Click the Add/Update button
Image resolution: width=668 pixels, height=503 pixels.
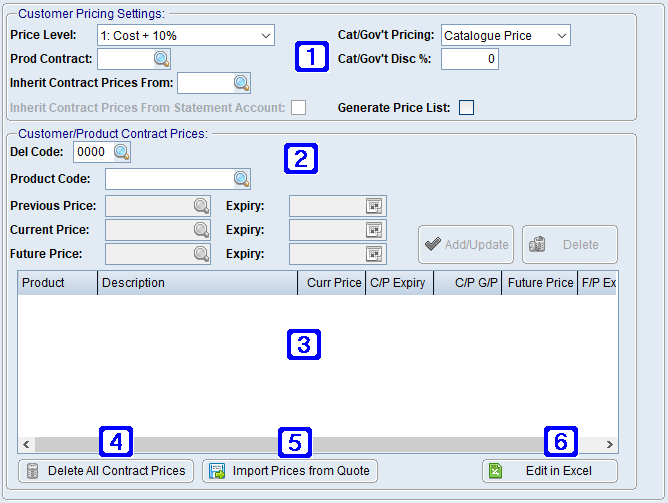(x=466, y=244)
